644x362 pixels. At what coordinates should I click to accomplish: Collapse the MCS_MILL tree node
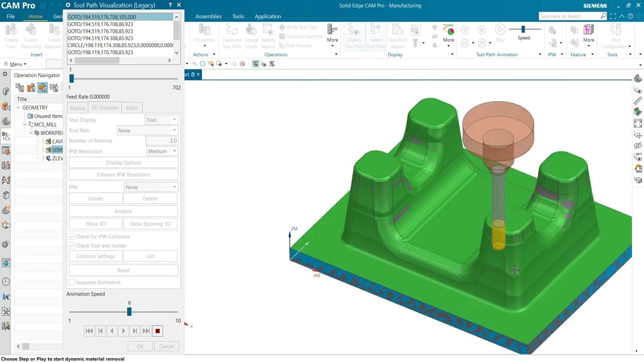[x=25, y=124]
